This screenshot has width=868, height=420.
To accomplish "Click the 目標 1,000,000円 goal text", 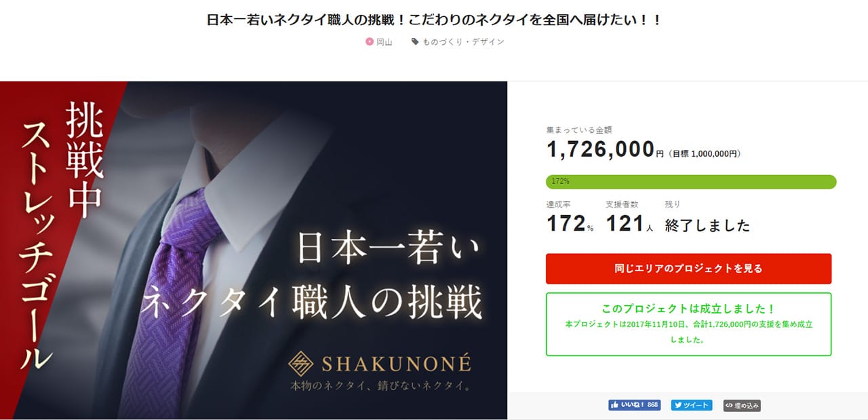I will pos(705,154).
